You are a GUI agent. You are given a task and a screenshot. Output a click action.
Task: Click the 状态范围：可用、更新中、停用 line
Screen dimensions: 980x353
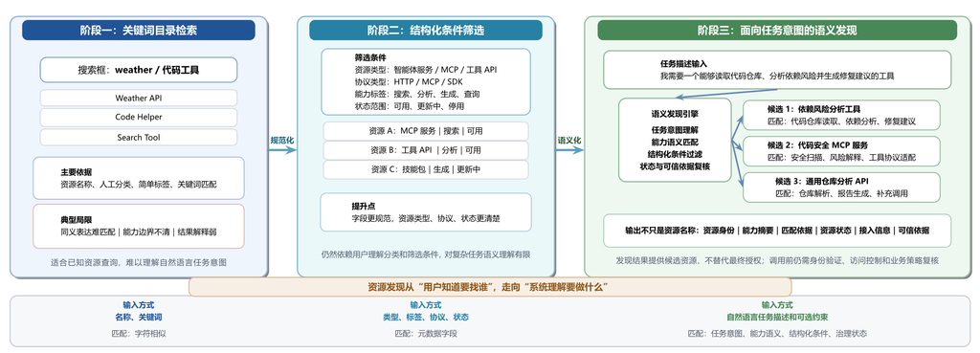(409, 106)
